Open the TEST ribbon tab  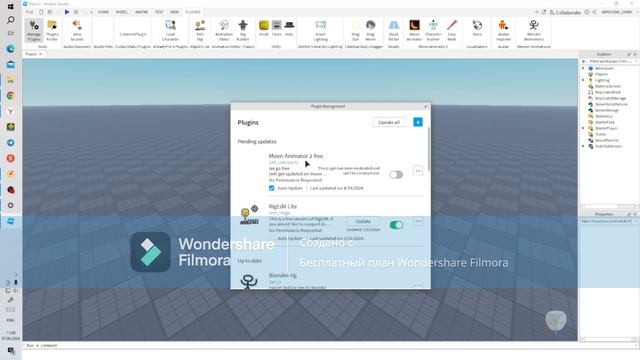[159, 12]
